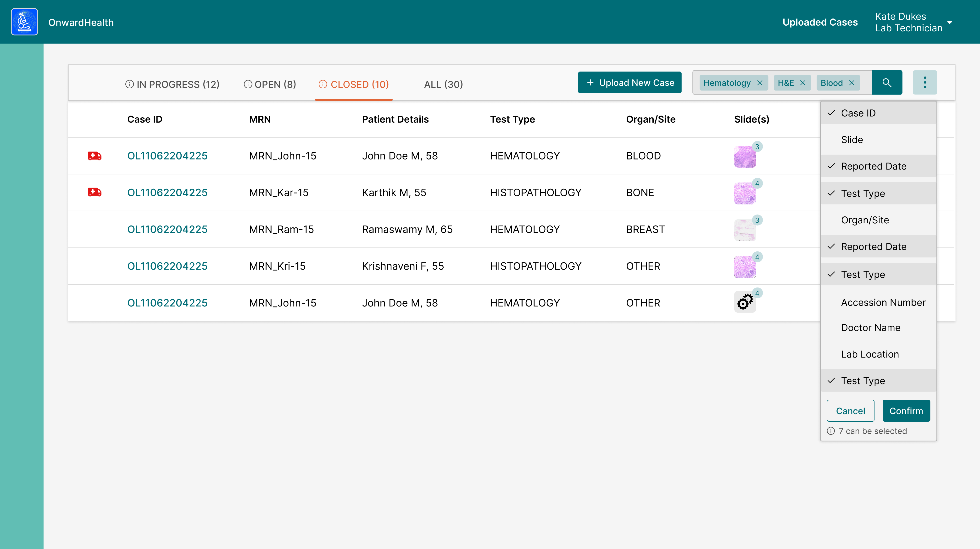Select Accession Number in column list

[x=883, y=302]
